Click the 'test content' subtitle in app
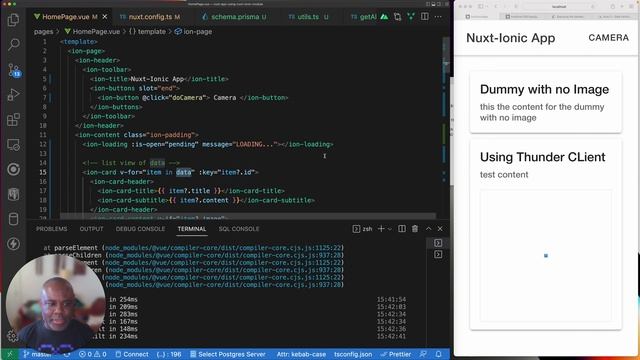This screenshot has height=360, width=640. point(504,175)
